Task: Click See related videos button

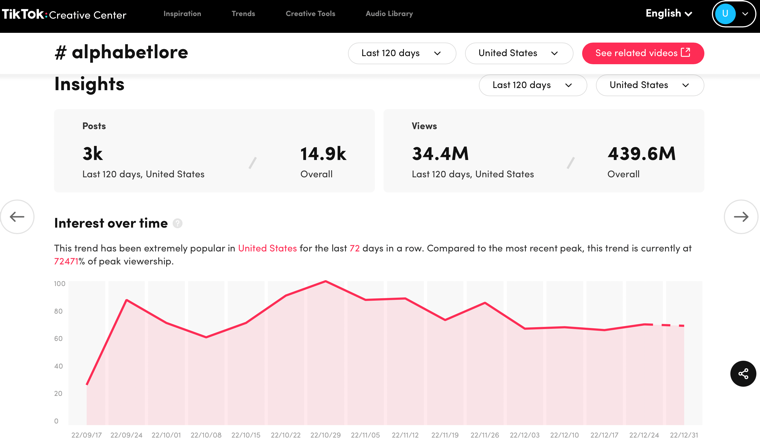Action: pyautogui.click(x=643, y=53)
